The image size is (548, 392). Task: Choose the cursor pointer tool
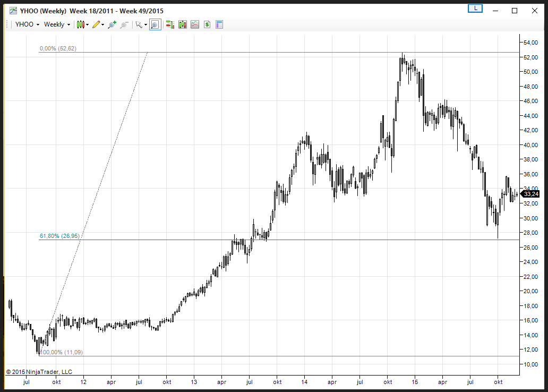pyautogui.click(x=140, y=24)
